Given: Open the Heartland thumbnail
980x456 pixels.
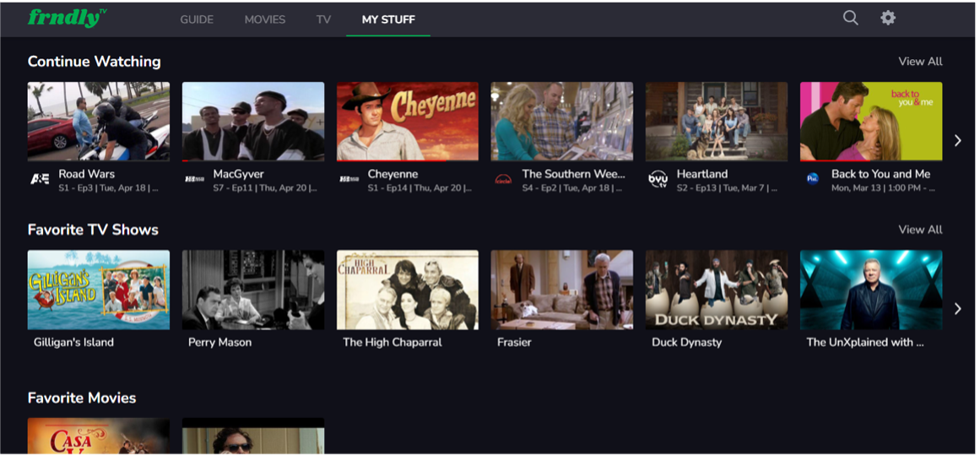Looking at the screenshot, I should [717, 122].
